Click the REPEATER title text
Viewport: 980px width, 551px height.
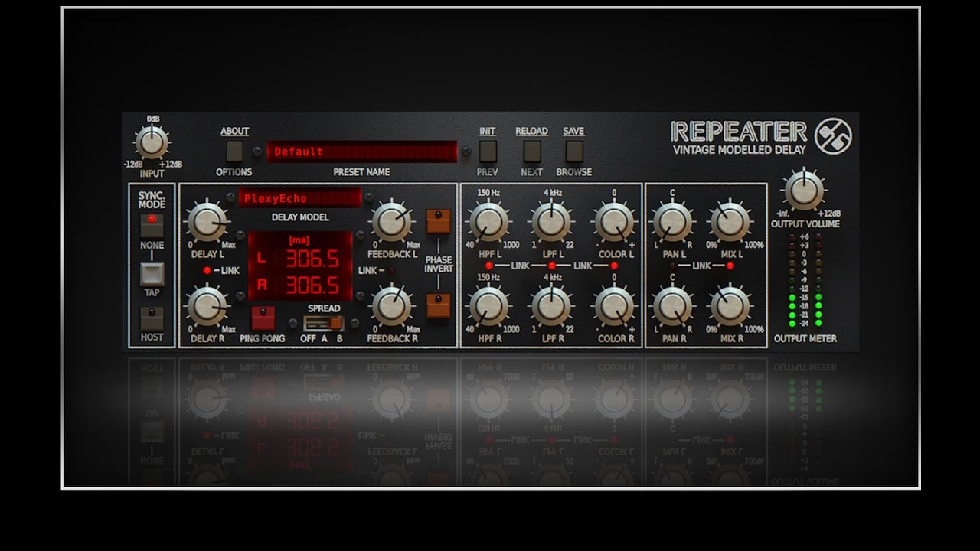coord(739,131)
